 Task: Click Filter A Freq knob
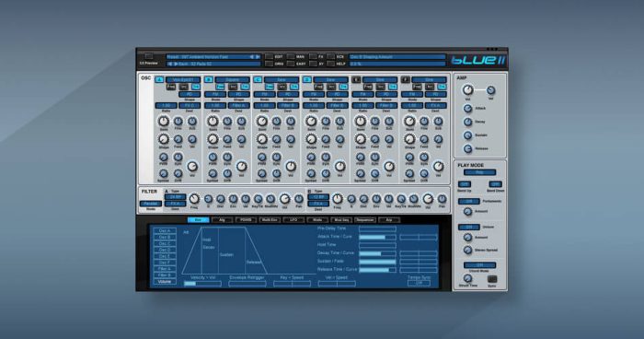click(194, 199)
